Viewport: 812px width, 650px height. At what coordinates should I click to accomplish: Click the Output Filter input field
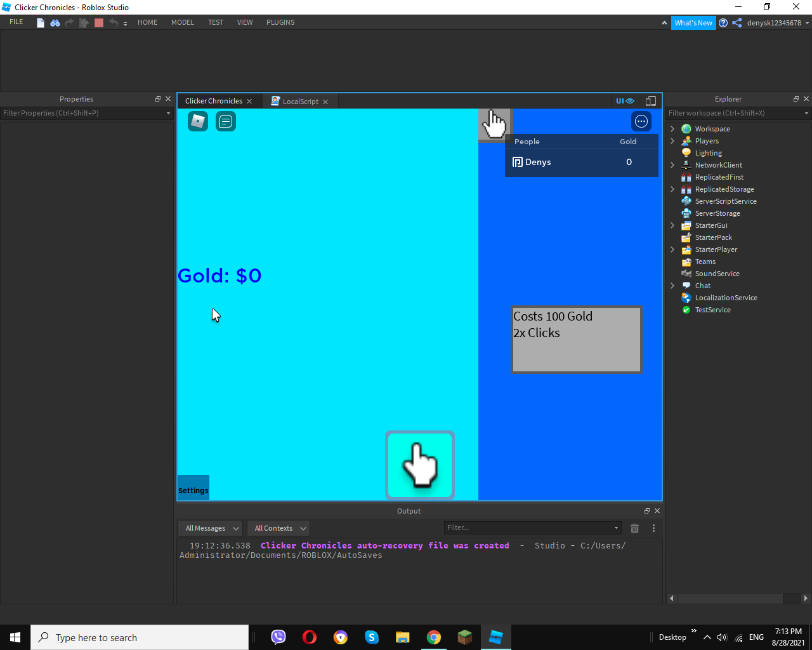[x=532, y=527]
